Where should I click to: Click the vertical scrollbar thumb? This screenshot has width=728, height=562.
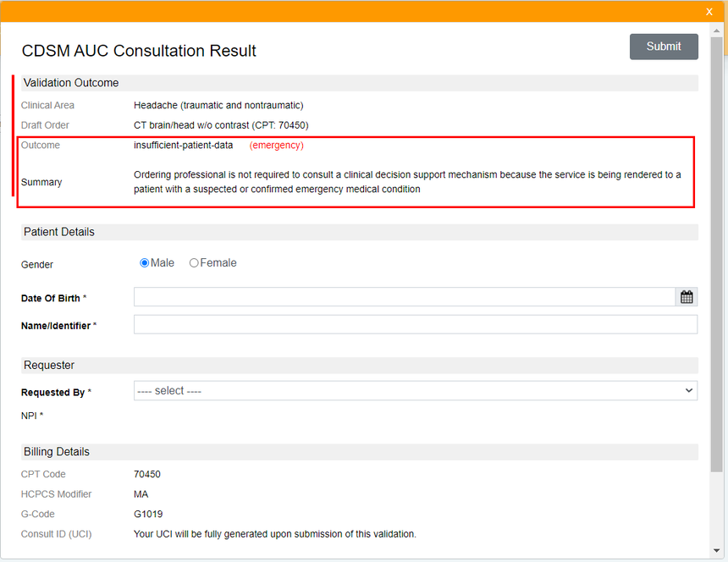716,254
